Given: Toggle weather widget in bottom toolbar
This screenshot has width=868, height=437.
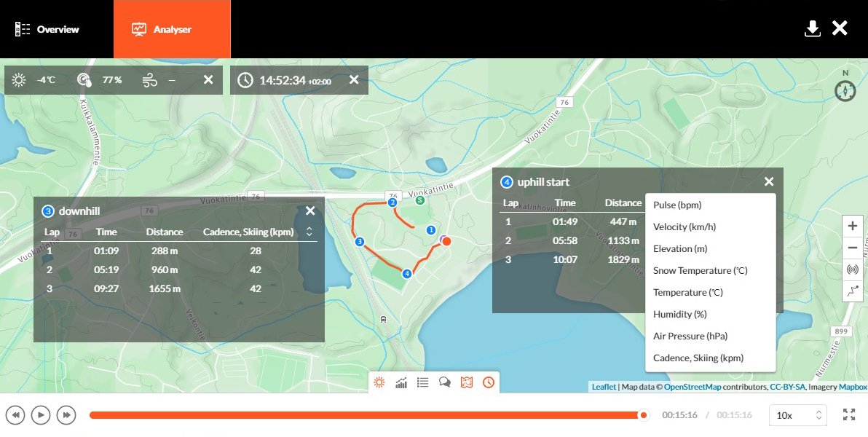Looking at the screenshot, I should [x=379, y=382].
